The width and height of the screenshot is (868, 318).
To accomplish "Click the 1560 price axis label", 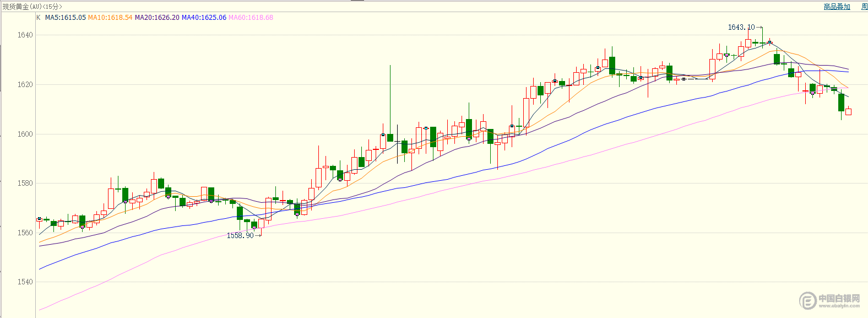I will [25, 233].
